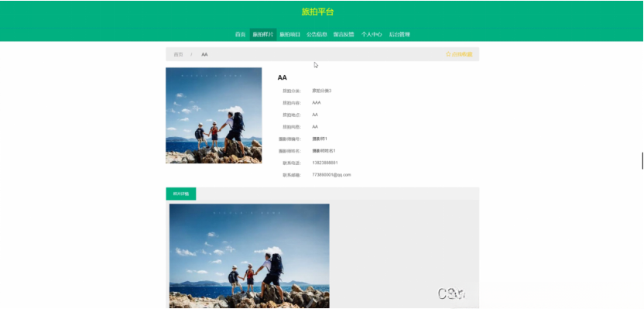The height and width of the screenshot is (309, 644).
Task: Click the 联系电话 label
Action: [x=292, y=163]
